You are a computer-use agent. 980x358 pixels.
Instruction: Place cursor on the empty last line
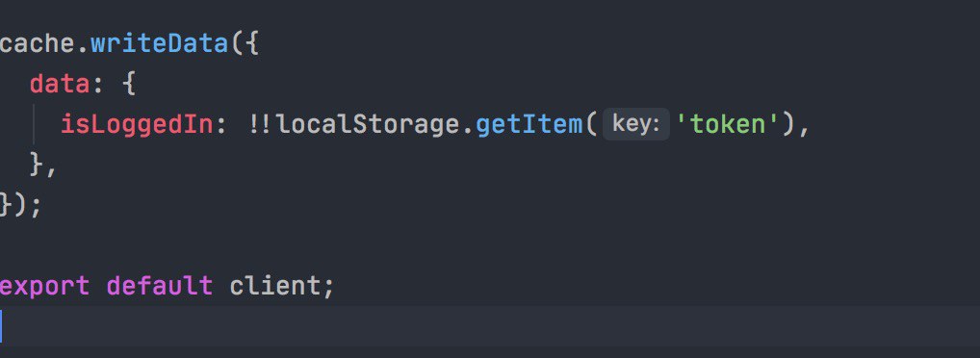coord(490,326)
